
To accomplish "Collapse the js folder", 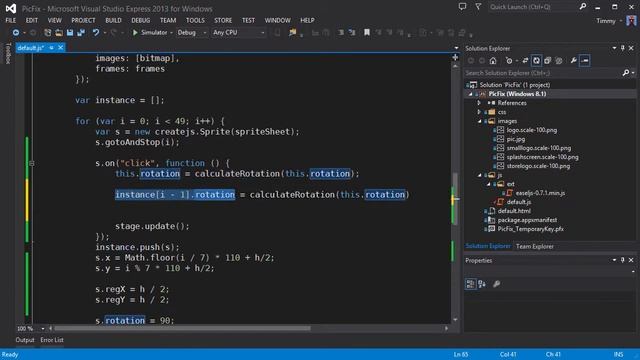I will [x=480, y=175].
